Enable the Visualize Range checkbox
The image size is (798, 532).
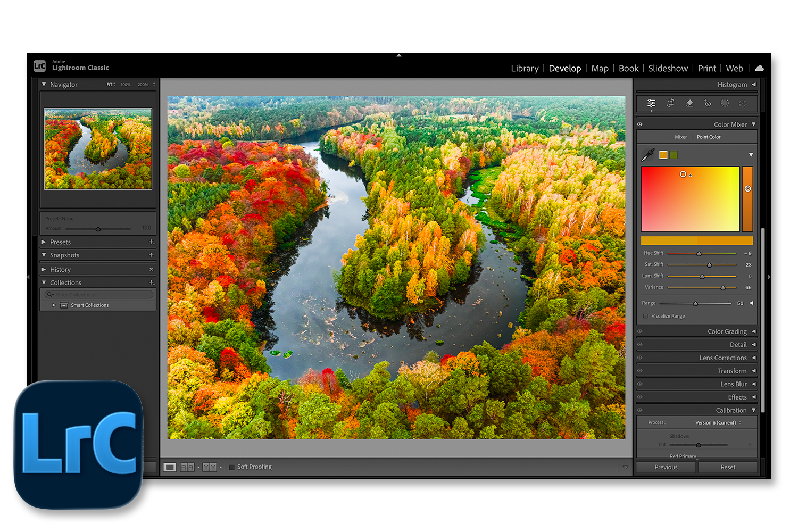point(646,316)
